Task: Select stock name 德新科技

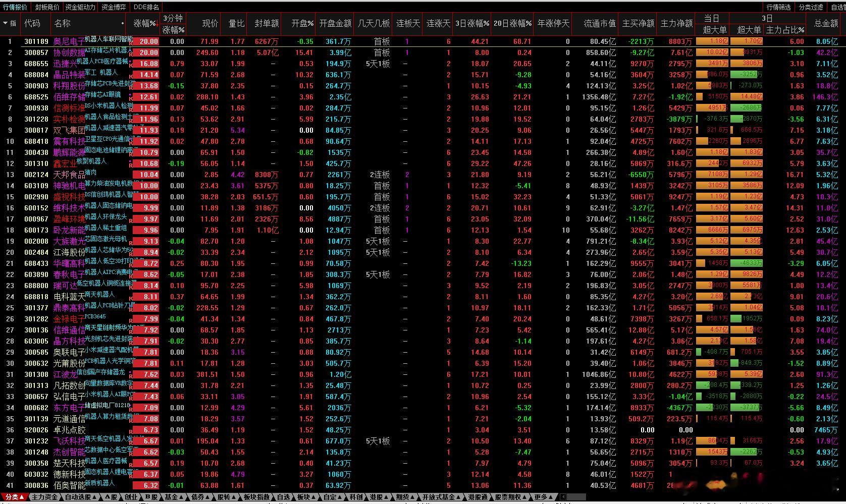Action: tap(69, 474)
